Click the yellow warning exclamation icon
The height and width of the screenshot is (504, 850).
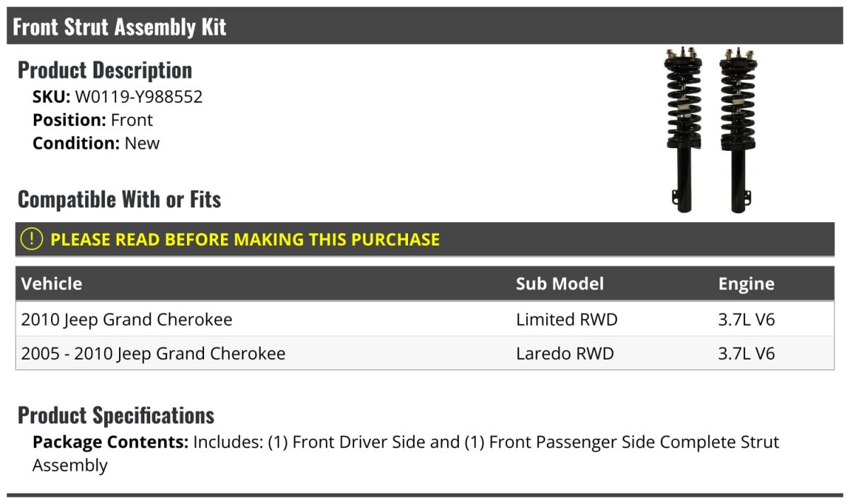(32, 239)
